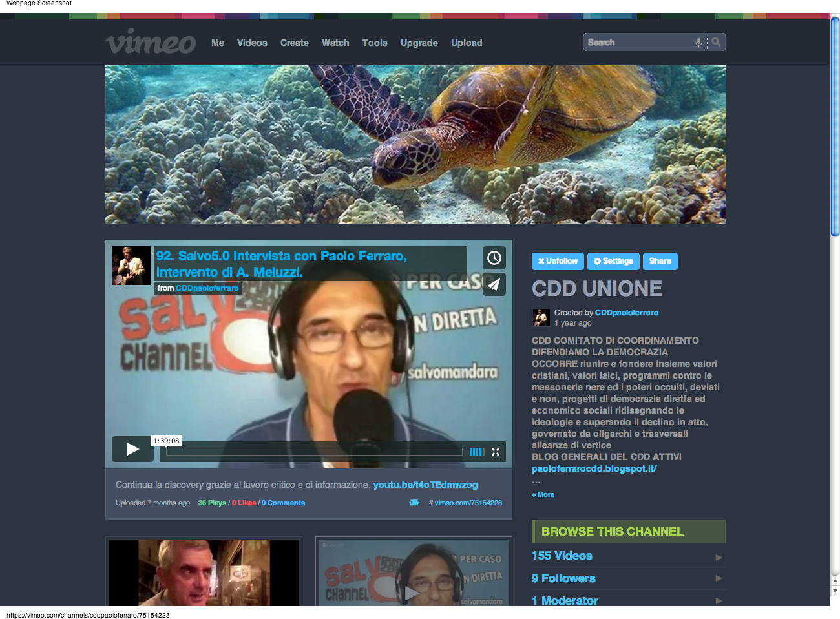Open the Upload page
Image resolution: width=840 pixels, height=619 pixels.
point(467,43)
